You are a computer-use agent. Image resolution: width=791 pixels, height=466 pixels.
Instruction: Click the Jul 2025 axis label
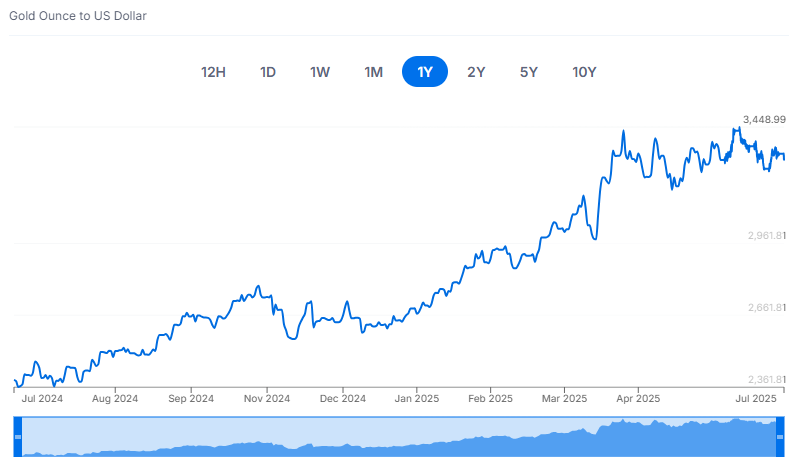click(x=756, y=398)
